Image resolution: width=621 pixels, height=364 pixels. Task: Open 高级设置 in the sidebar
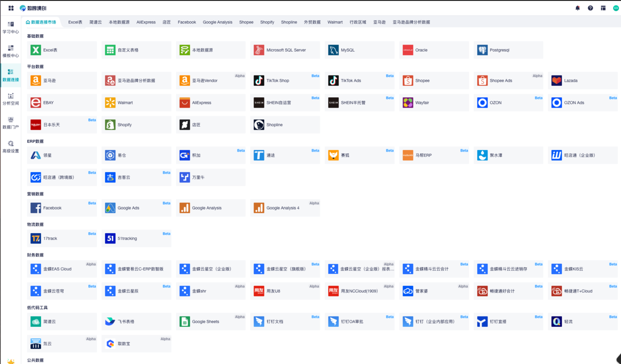click(11, 146)
